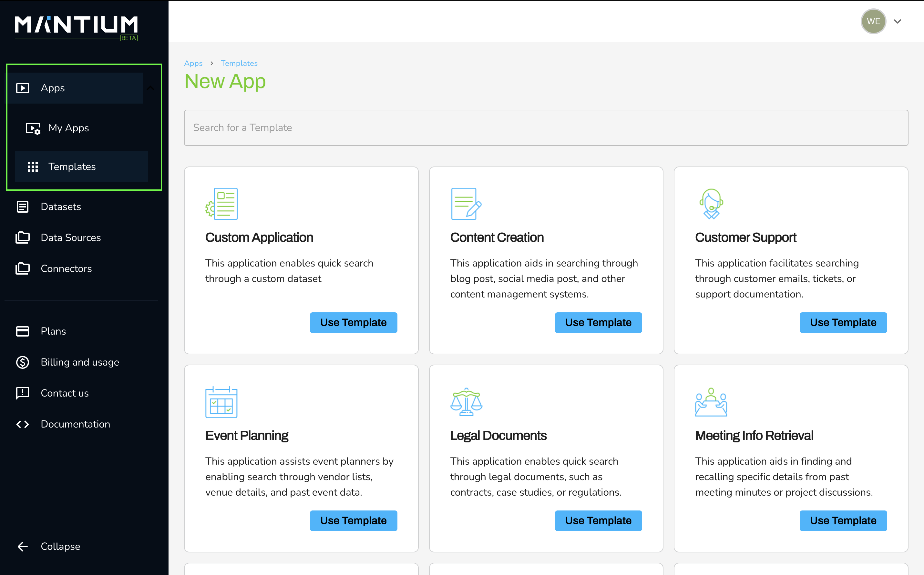Collapse the sidebar with the arrow
Image resolution: width=924 pixels, height=575 pixels.
click(x=23, y=547)
